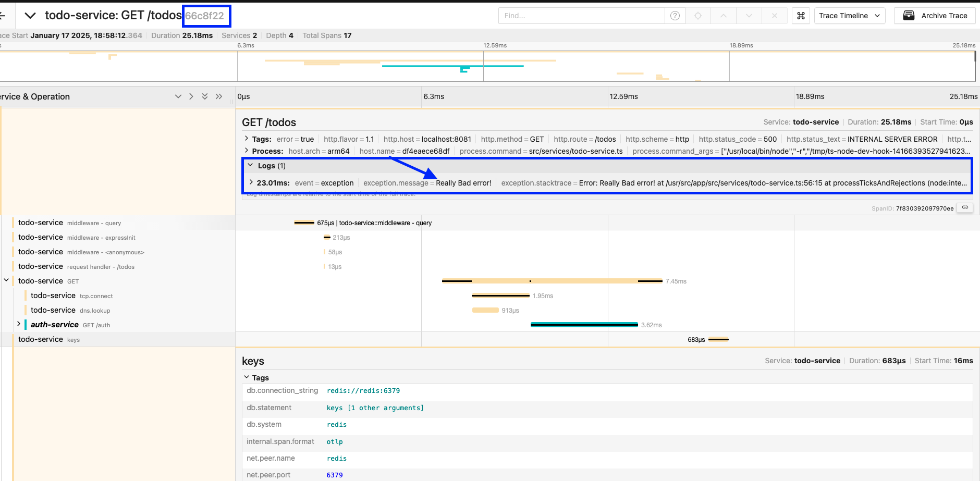Go to the previous search result arrow
This screenshot has width=980, height=481.
(724, 16)
